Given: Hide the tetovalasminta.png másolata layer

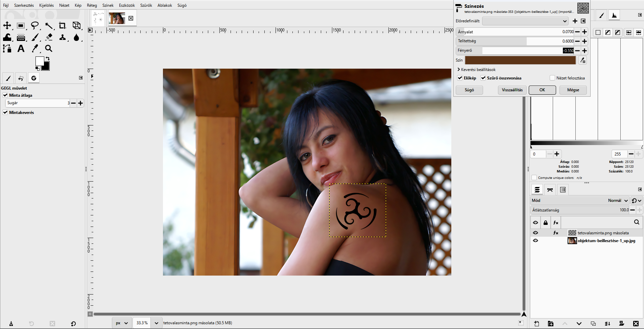Looking at the screenshot, I should pos(535,233).
